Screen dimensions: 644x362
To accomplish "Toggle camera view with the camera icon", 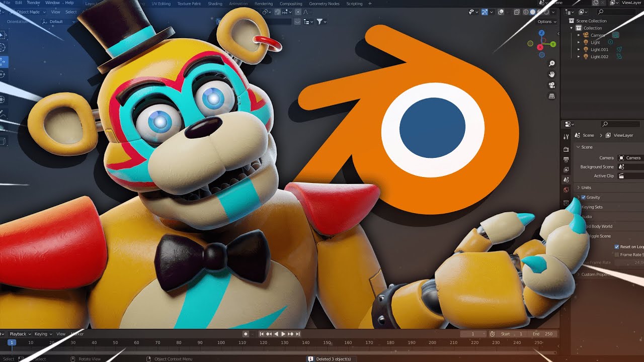I will (x=551, y=85).
